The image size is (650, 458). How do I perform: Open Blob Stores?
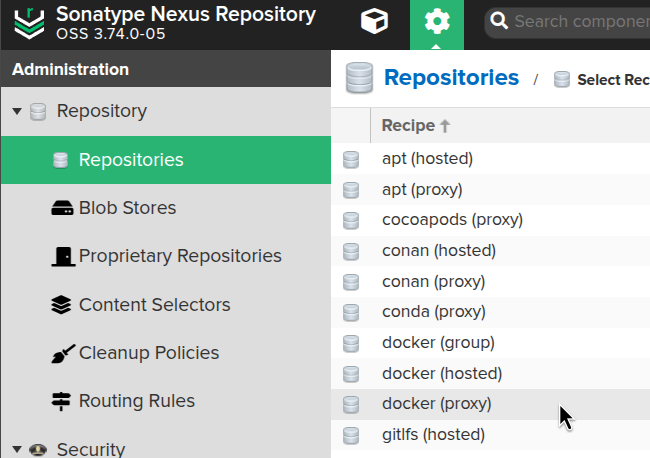point(127,208)
